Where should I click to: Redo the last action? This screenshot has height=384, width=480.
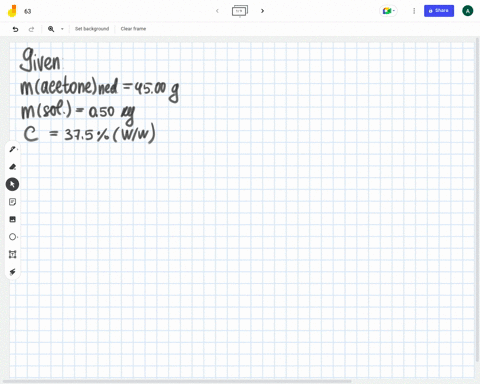pyautogui.click(x=31, y=29)
